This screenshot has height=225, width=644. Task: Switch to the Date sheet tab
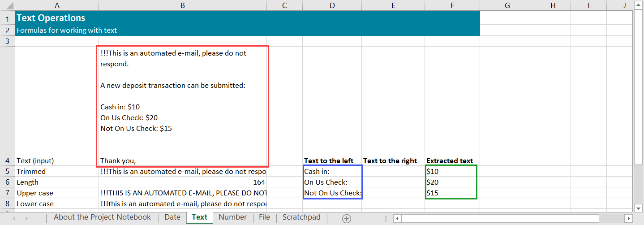[x=172, y=217]
